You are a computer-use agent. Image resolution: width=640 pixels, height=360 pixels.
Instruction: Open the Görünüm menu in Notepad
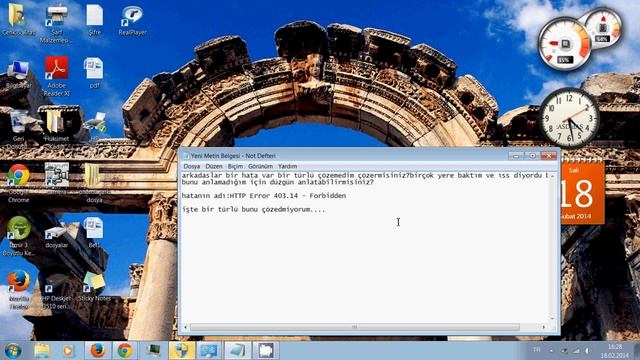tap(260, 167)
